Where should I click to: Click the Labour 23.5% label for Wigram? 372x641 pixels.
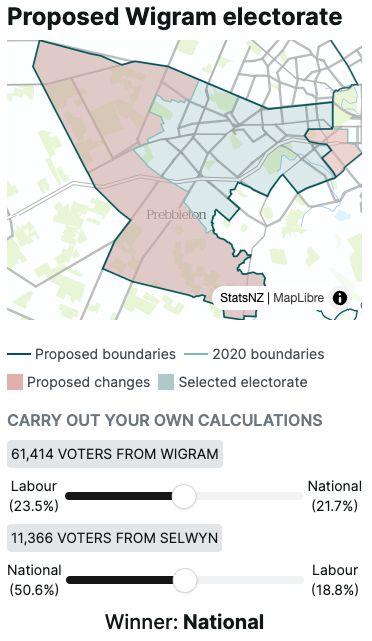pos(34,496)
